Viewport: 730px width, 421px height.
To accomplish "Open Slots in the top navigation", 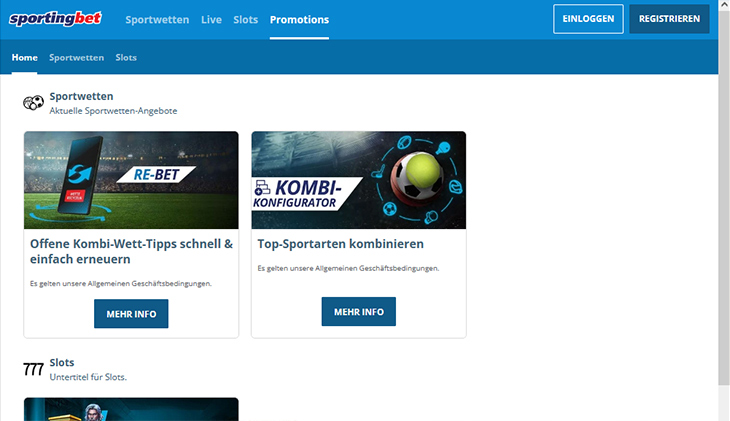I will [245, 20].
